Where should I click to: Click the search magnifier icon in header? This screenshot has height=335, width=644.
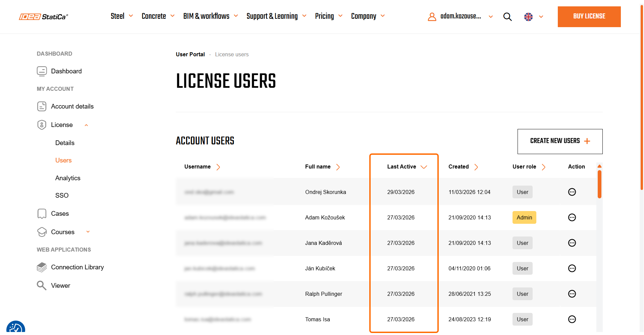[x=507, y=17]
